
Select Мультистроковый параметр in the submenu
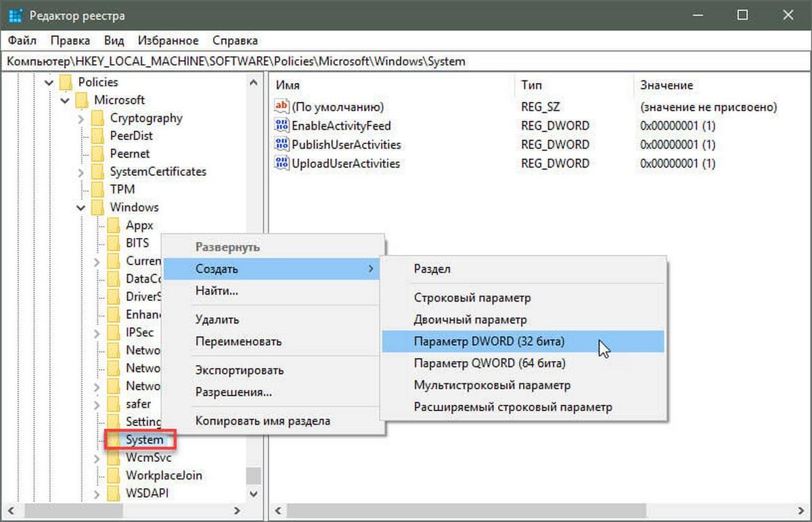coord(523,385)
